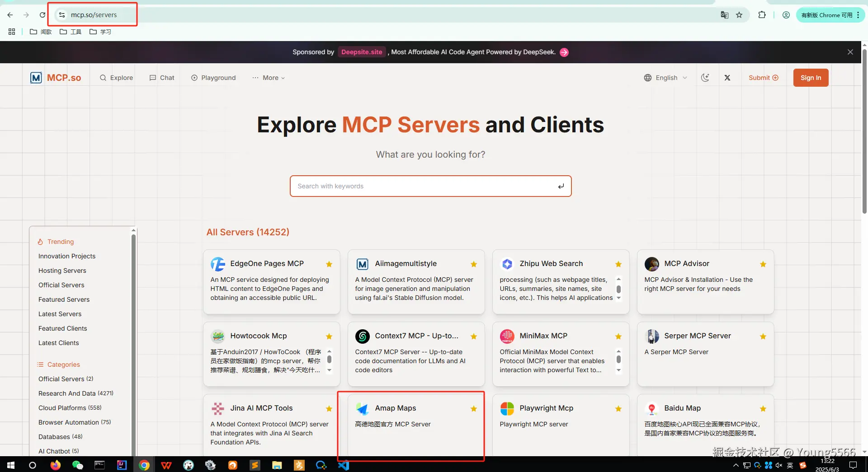The width and height of the screenshot is (868, 472).
Task: Bookmark this page with the star icon
Action: click(x=739, y=15)
